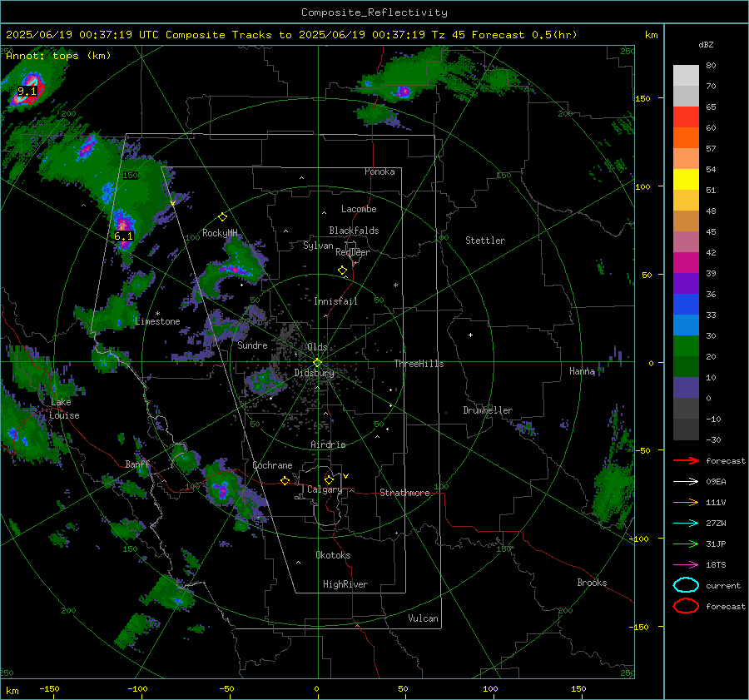The image size is (749, 700).
Task: Click the Drumheller map label
Action: pyautogui.click(x=488, y=410)
